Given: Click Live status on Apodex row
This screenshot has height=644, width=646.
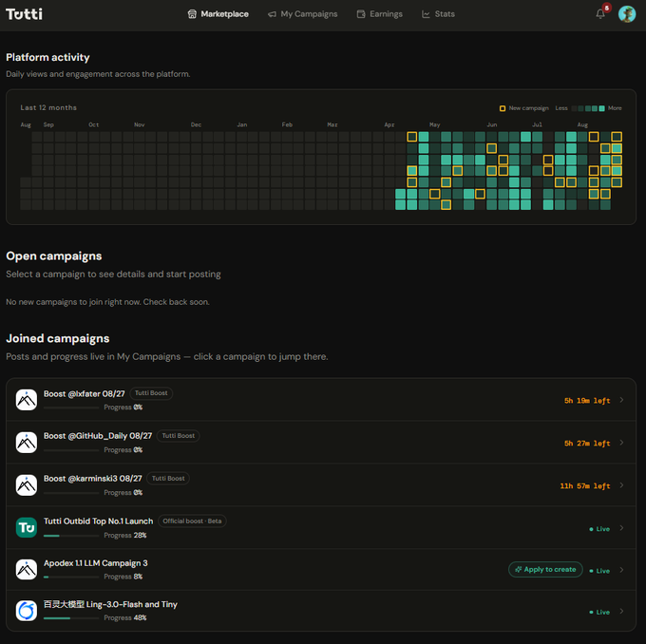Looking at the screenshot, I should [x=599, y=571].
